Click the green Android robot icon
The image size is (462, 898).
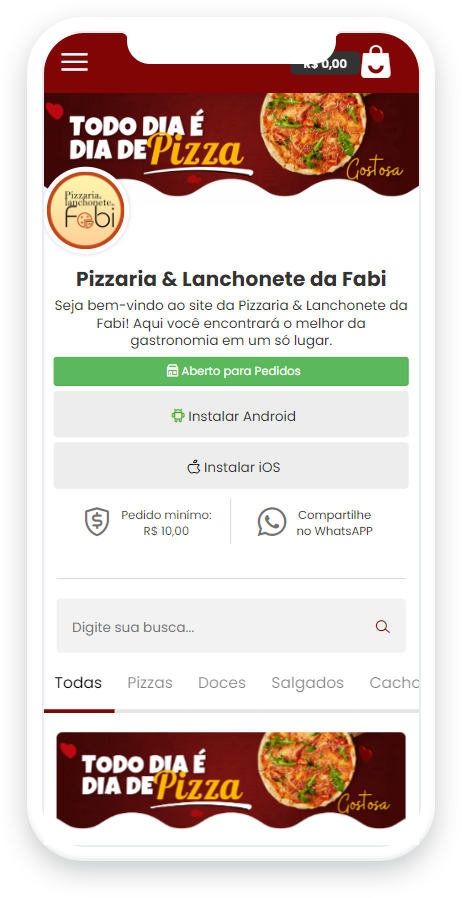tap(177, 415)
